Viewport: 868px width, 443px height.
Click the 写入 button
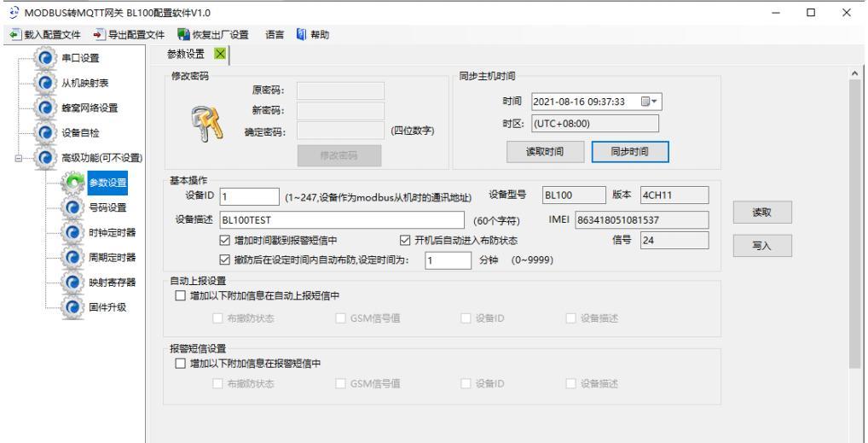pos(762,246)
